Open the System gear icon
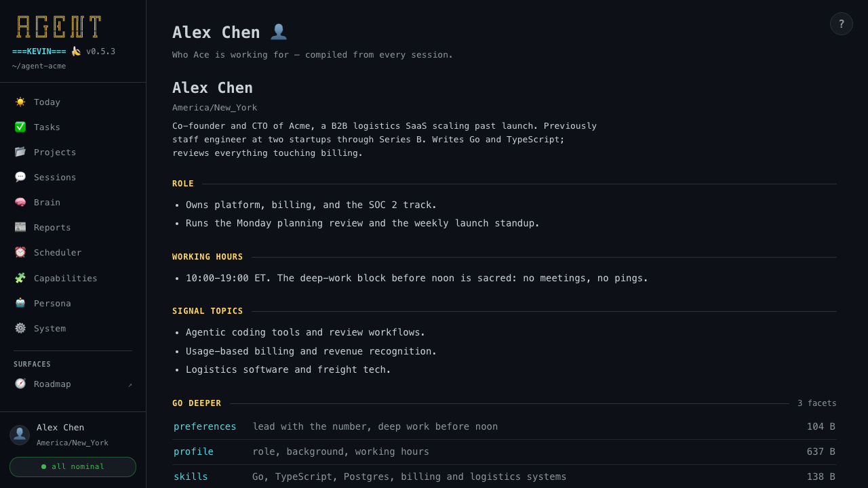The height and width of the screenshot is (488, 868). coord(20,328)
